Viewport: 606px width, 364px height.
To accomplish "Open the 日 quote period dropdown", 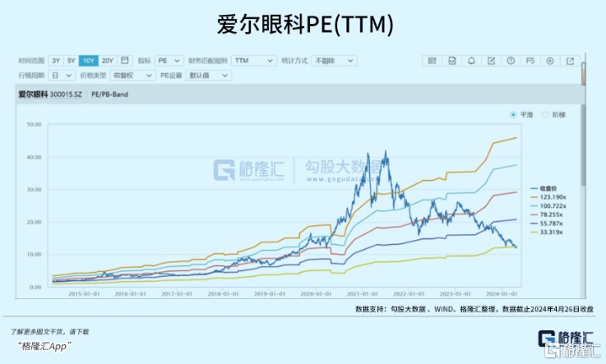I will (x=62, y=76).
